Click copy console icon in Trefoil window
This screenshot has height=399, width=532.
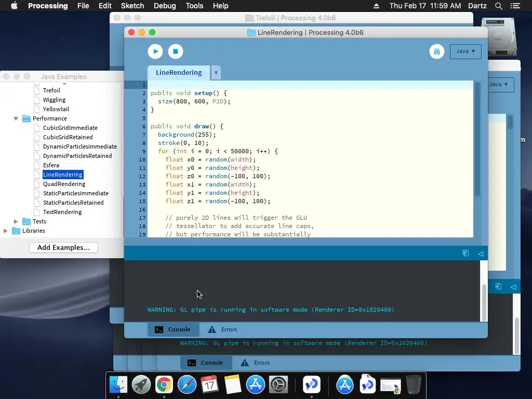[x=498, y=286]
